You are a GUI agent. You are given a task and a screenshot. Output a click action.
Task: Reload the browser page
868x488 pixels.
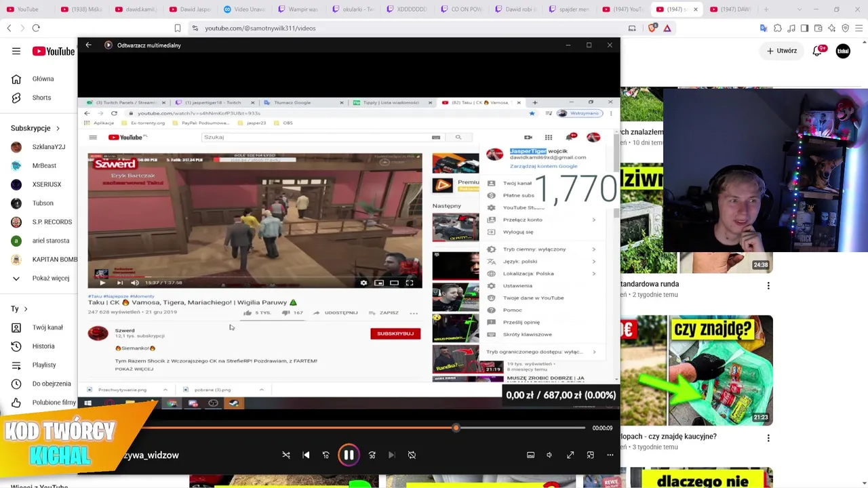click(36, 28)
